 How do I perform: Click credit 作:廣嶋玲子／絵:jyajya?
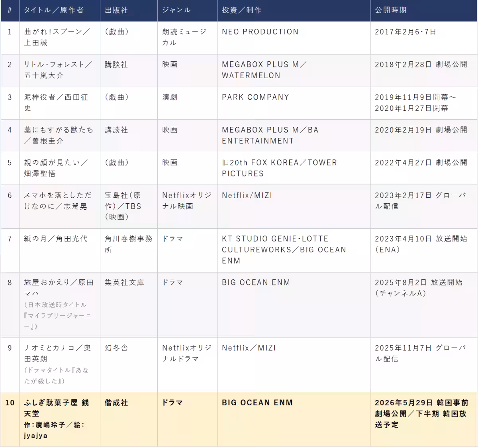pos(54,430)
